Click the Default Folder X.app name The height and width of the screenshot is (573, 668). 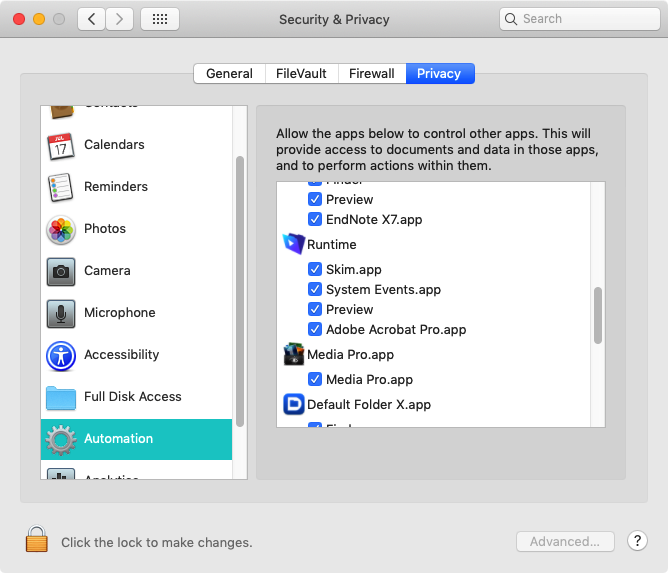pos(369,404)
